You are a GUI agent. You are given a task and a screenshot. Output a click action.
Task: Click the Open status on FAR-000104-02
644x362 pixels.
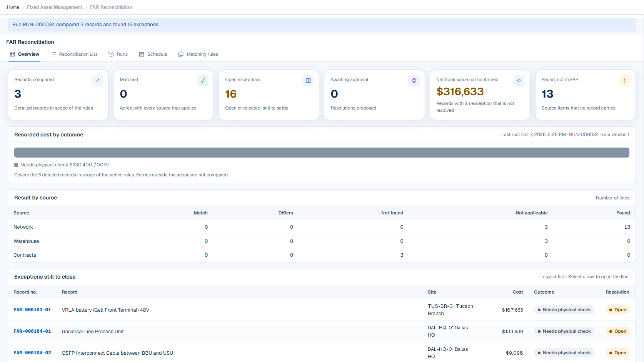[x=617, y=353]
